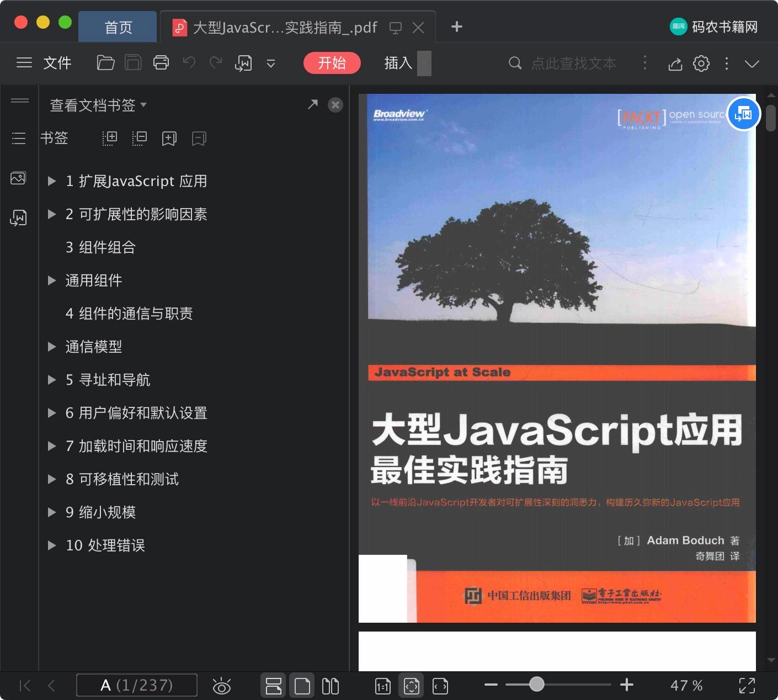Toggle the sidebar collapse handle at top
The height and width of the screenshot is (700, 778).
point(20,100)
